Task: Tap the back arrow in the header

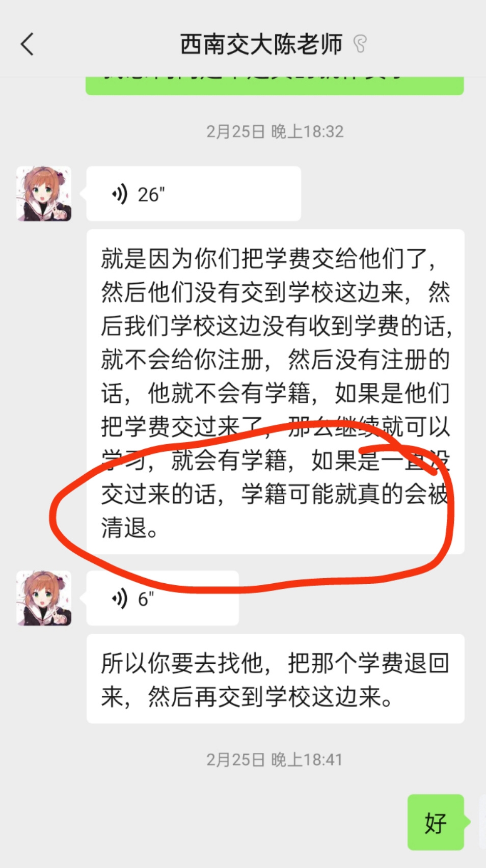Action: pos(28,44)
